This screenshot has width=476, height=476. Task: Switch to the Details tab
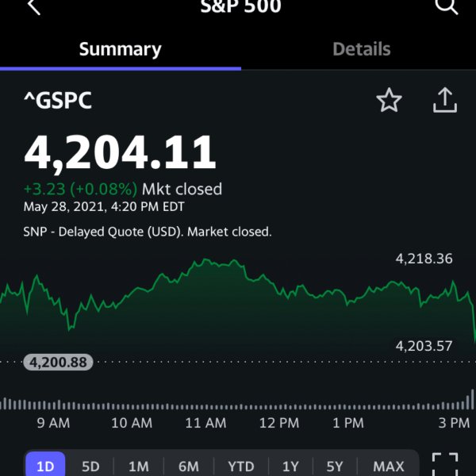pyautogui.click(x=361, y=49)
